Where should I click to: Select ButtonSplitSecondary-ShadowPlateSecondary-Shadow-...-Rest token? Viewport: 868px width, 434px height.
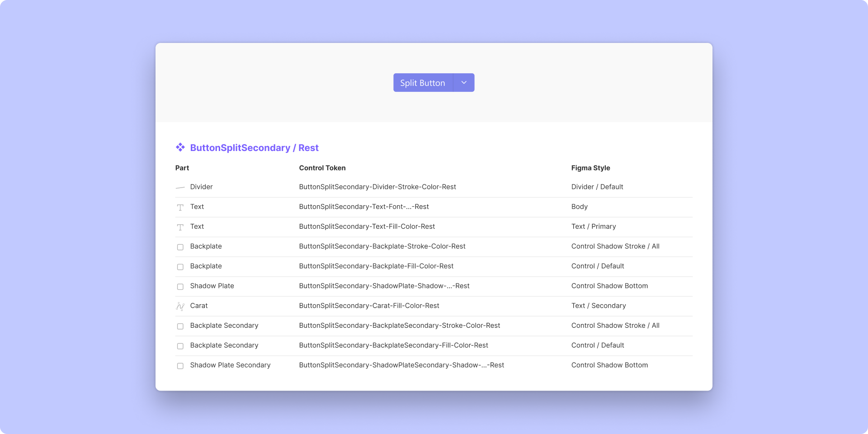(x=401, y=365)
